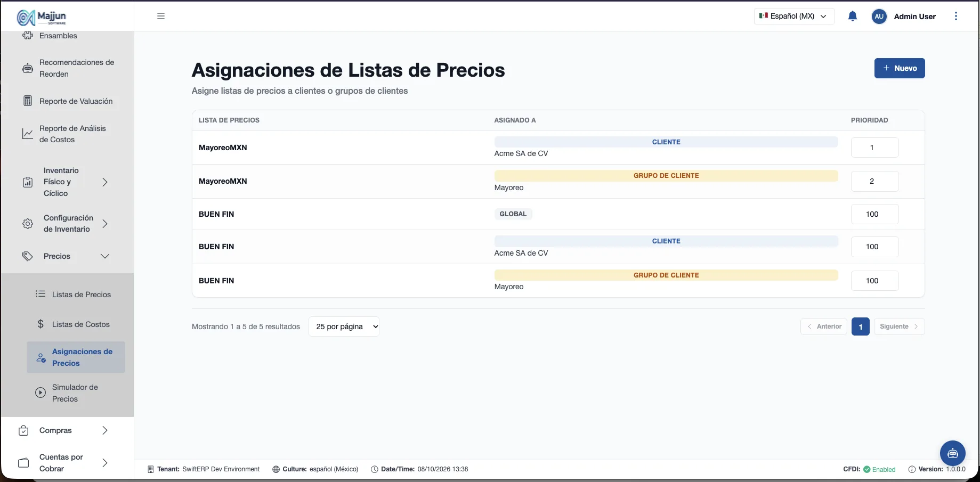Click BUEN FIN in the GLOBAL row
The image size is (980, 482).
[x=216, y=214]
